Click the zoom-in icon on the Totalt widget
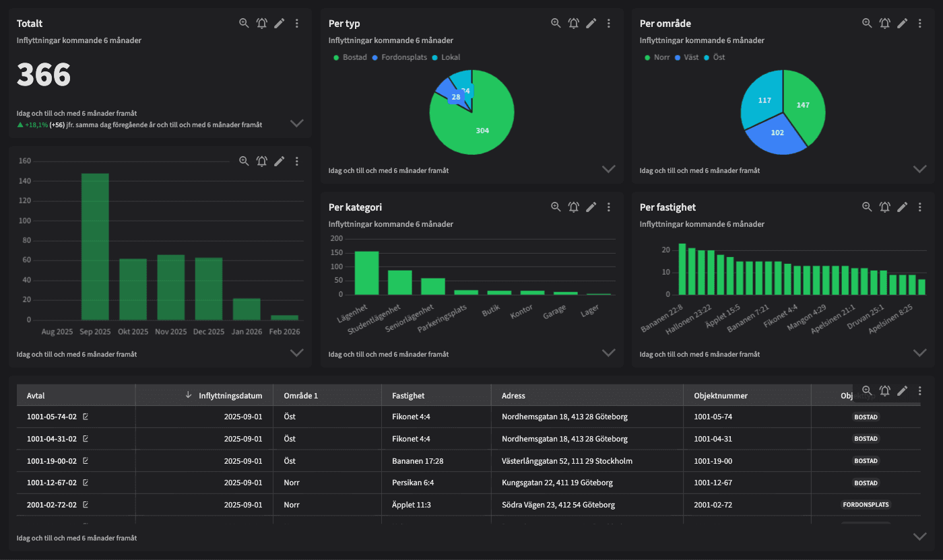Screen dimensions: 943x560 click(243, 22)
